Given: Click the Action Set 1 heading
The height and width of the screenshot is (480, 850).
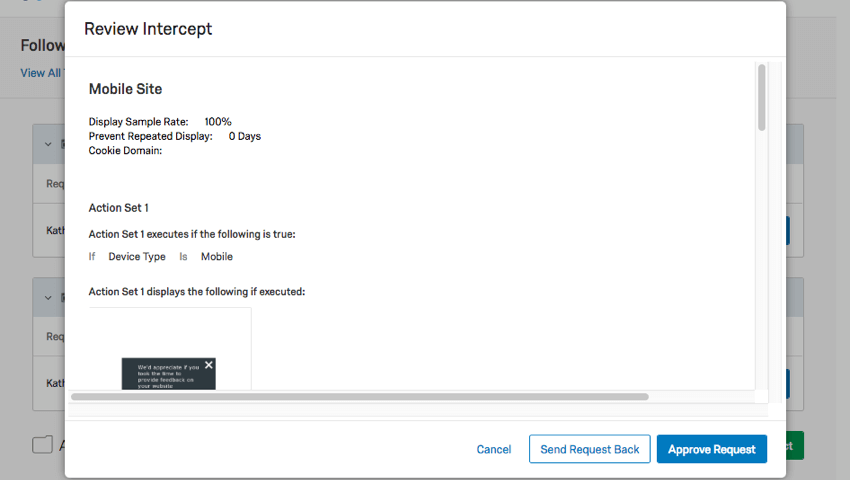Looking at the screenshot, I should (x=119, y=208).
